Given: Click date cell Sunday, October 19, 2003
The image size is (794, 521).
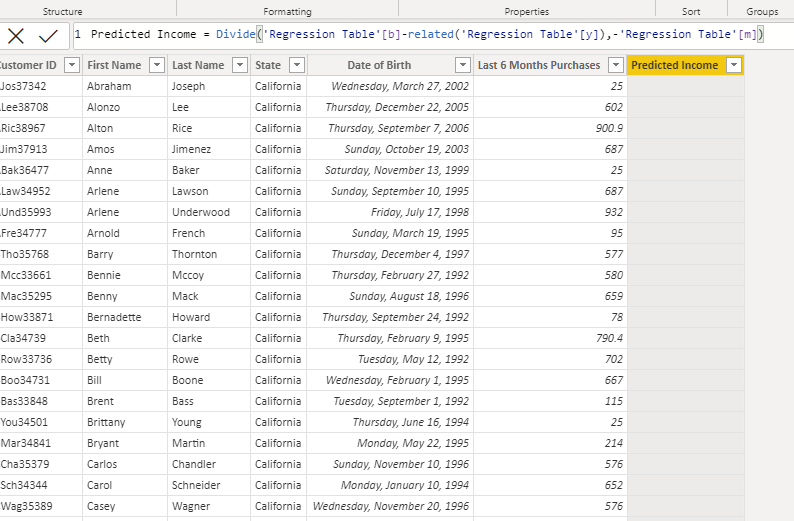Looking at the screenshot, I should 407,149.
